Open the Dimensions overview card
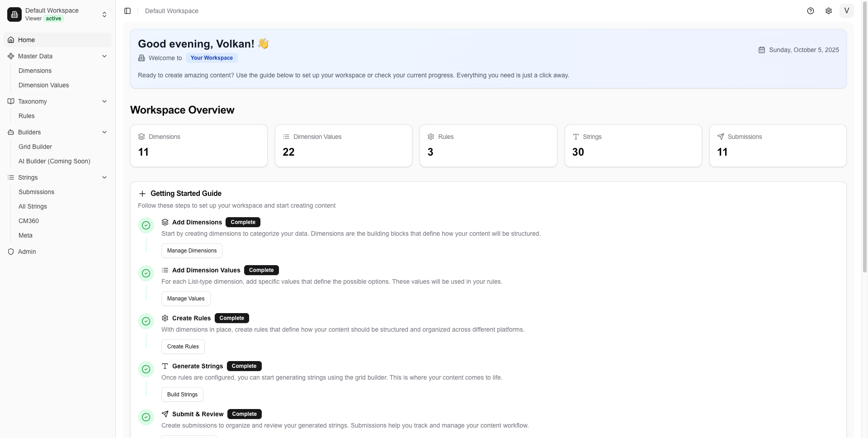Viewport: 868px width, 438px height. [x=198, y=145]
